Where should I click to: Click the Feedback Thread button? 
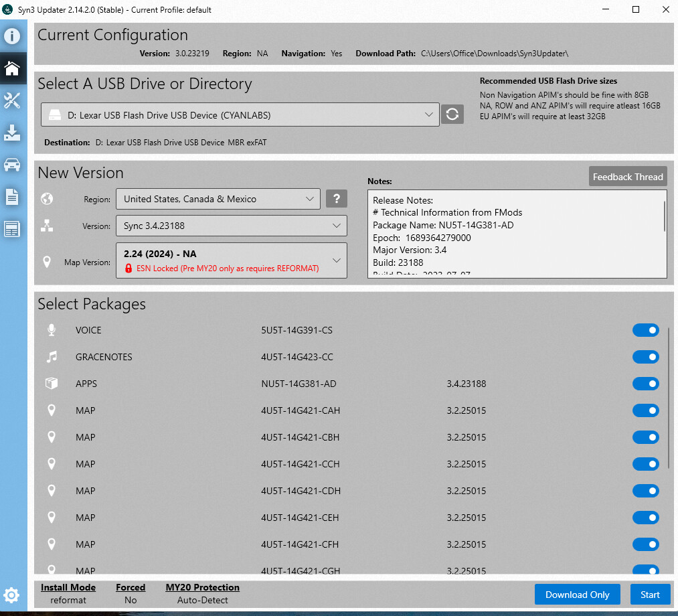coord(627,177)
